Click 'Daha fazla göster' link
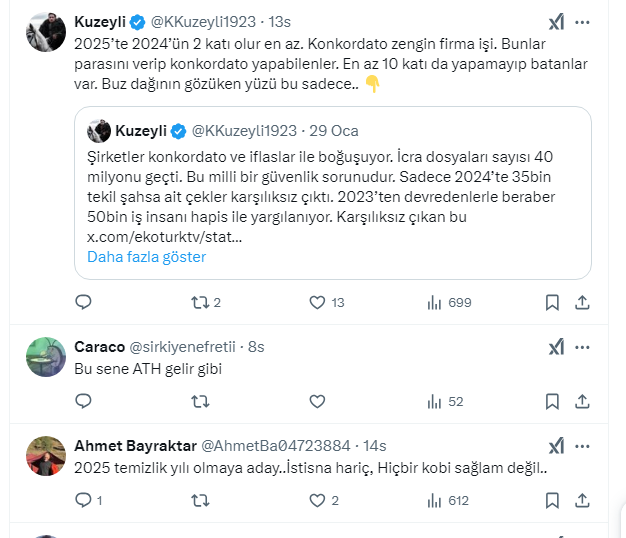Viewport: 626px width, 538px height. coord(146,257)
